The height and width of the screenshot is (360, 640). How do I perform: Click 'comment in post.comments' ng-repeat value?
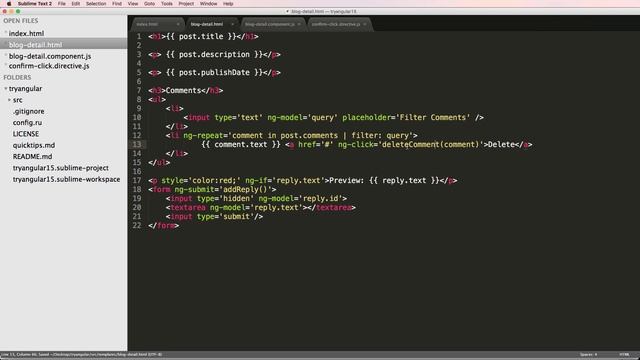285,136
